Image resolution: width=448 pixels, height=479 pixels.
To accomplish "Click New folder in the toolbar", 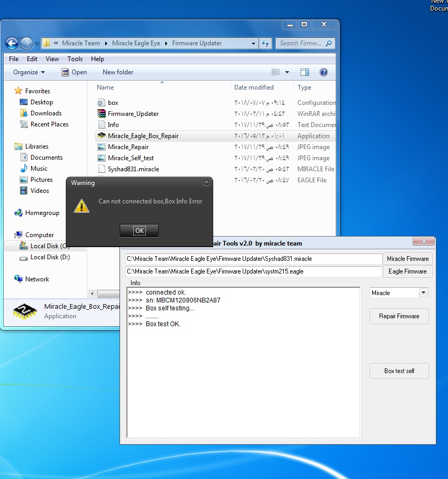I will 118,72.
